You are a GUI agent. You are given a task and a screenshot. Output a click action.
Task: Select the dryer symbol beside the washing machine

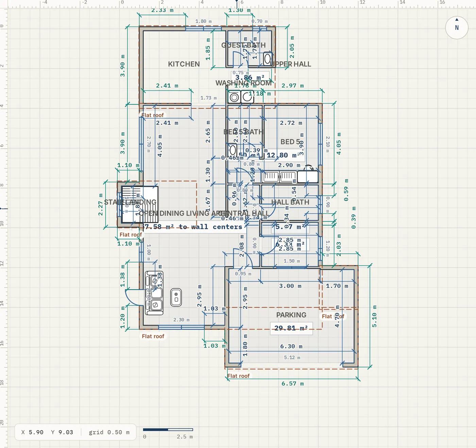247,97
